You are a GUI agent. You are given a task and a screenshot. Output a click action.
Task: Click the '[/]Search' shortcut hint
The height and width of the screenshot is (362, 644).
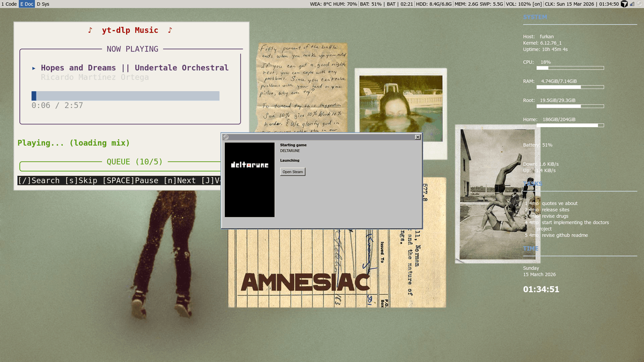(x=39, y=180)
